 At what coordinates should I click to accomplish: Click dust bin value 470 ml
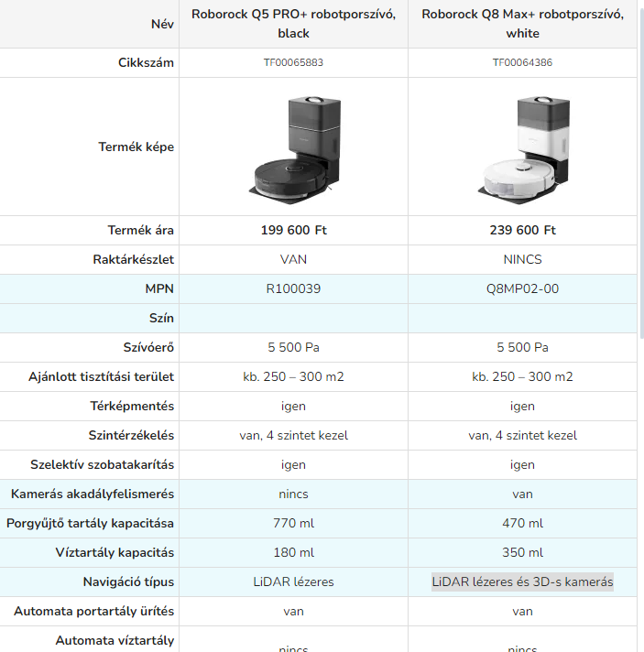[x=523, y=523]
